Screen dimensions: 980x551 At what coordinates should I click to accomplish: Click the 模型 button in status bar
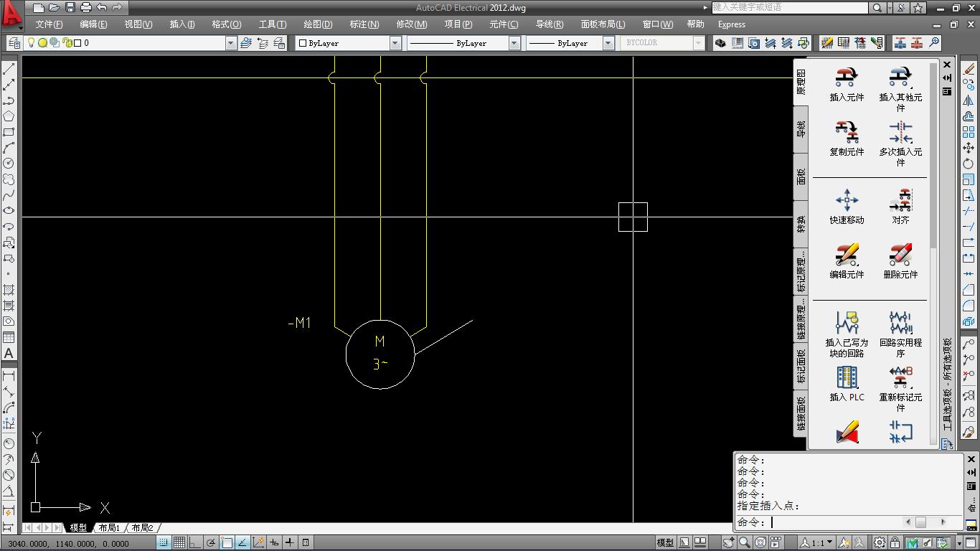(665, 542)
